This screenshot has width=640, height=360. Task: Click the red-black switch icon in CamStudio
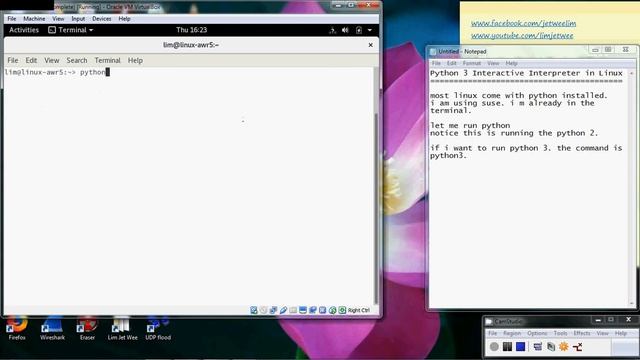click(x=577, y=347)
